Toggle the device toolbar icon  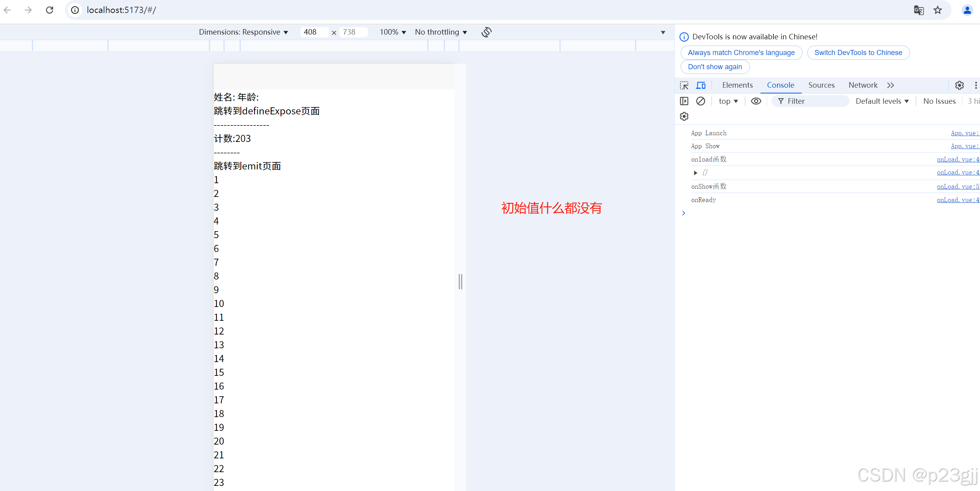coord(701,85)
